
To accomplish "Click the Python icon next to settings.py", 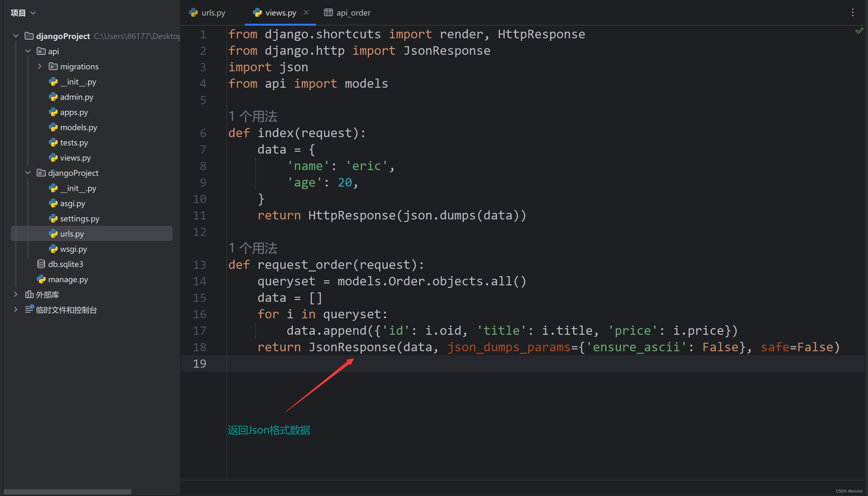I will pos(53,218).
